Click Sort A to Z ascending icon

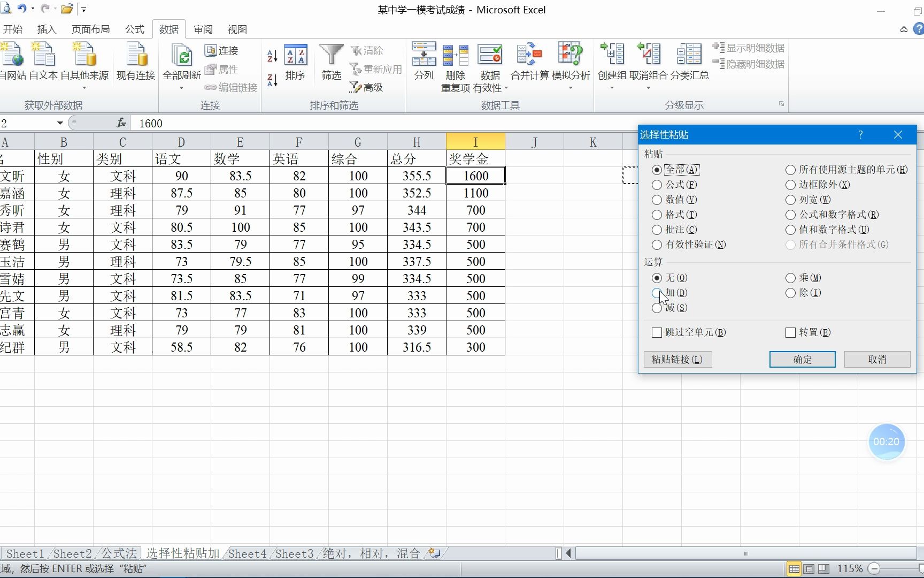[x=272, y=55]
